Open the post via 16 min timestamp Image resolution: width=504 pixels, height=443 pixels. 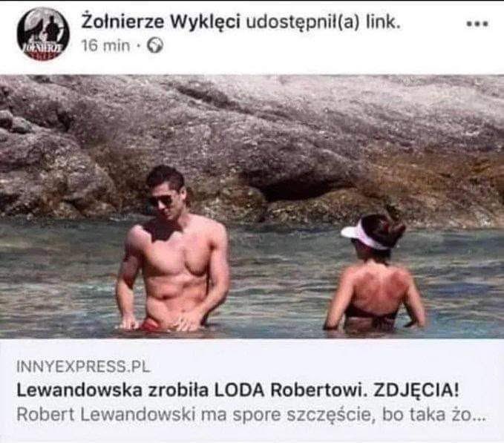click(x=105, y=45)
